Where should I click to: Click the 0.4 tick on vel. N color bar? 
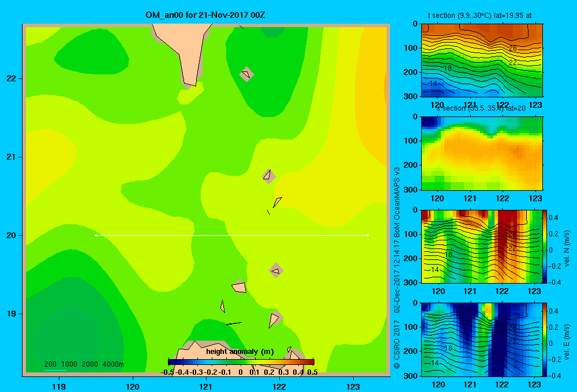point(553,218)
